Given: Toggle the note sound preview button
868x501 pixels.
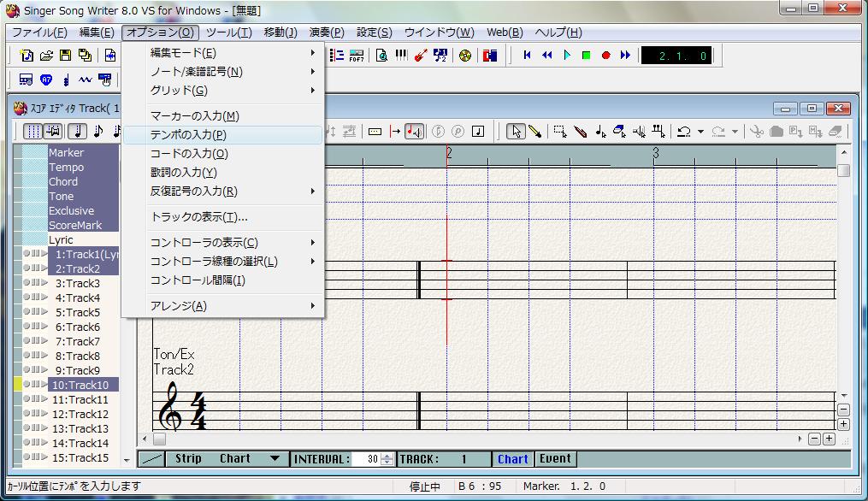Looking at the screenshot, I should pos(414,131).
